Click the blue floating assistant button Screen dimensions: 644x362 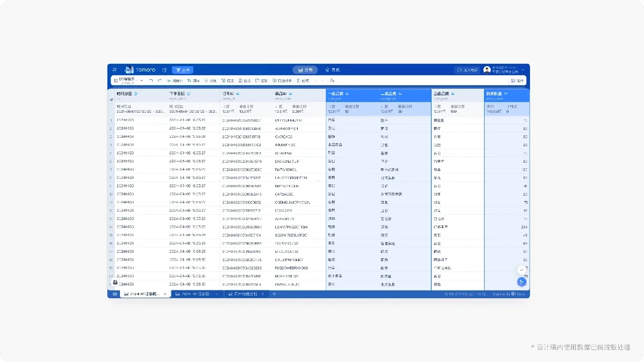click(522, 282)
